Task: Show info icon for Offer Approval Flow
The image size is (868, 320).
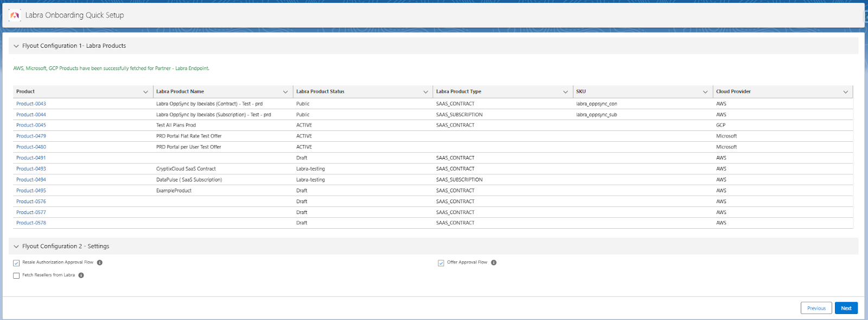Action: point(494,262)
